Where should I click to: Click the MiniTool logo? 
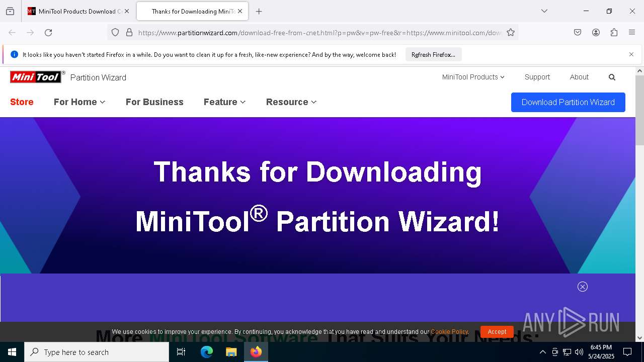tap(38, 77)
